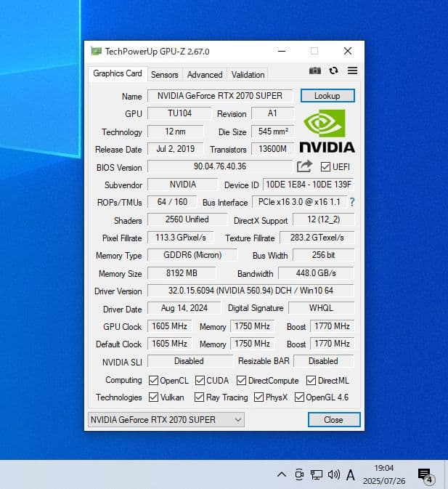This screenshot has height=489, width=448.
Task: Toggle the DirectCompute checkbox
Action: click(x=241, y=381)
